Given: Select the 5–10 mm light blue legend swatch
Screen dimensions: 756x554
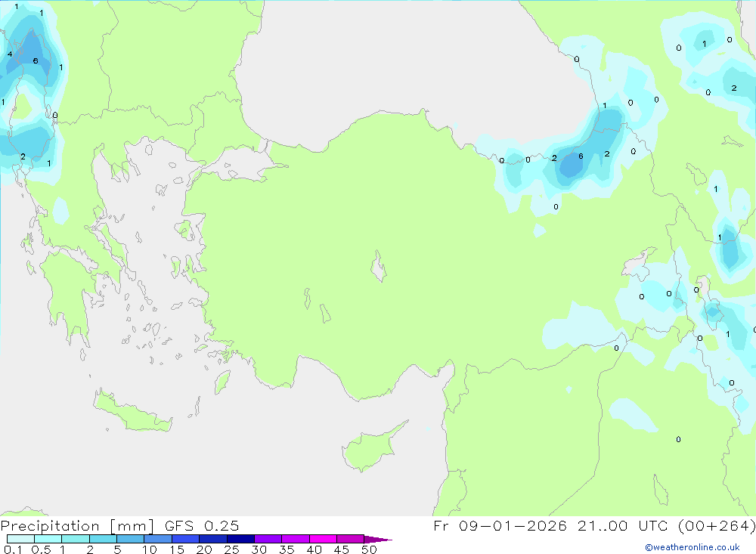Looking at the screenshot, I should [131, 539].
